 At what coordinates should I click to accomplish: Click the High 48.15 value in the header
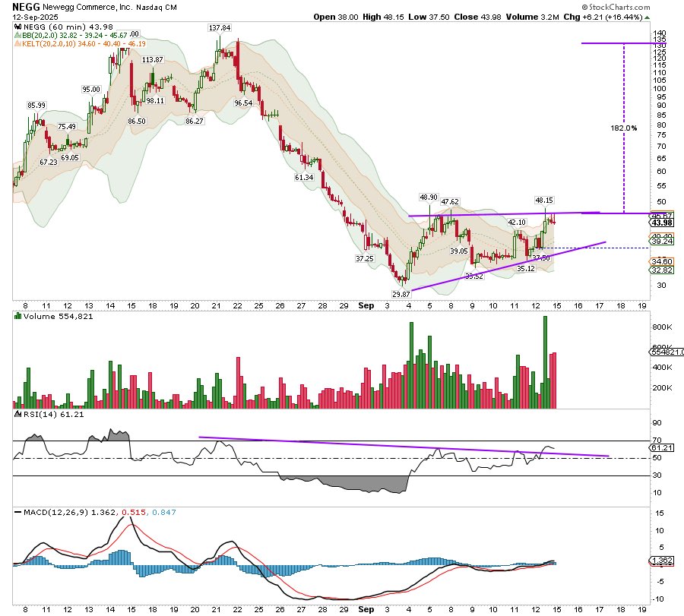pyautogui.click(x=384, y=17)
